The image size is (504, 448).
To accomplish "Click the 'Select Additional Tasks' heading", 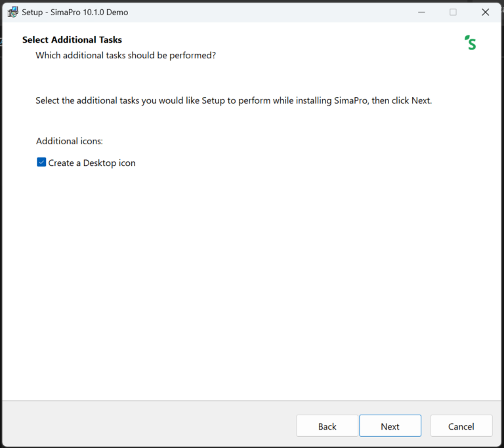I will [72, 40].
